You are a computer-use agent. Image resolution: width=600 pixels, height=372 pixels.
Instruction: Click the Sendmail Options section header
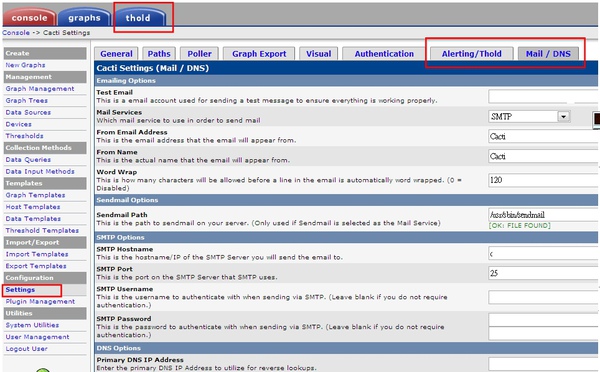[346, 200]
